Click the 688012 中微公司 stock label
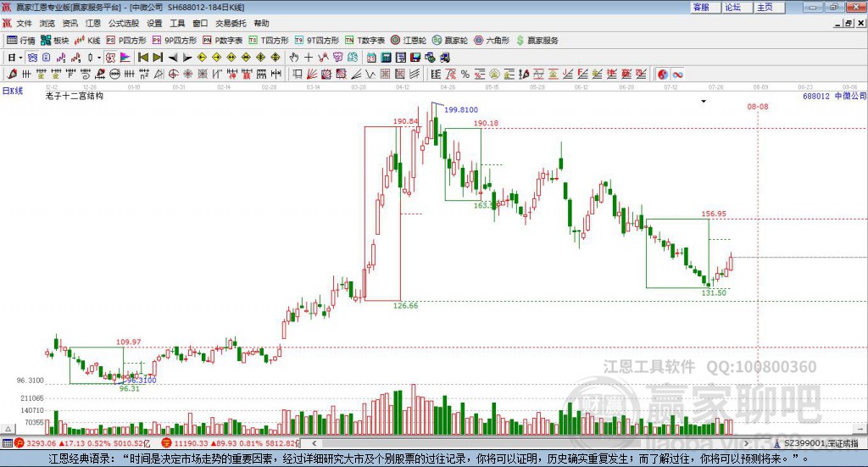The image size is (868, 467). point(834,96)
